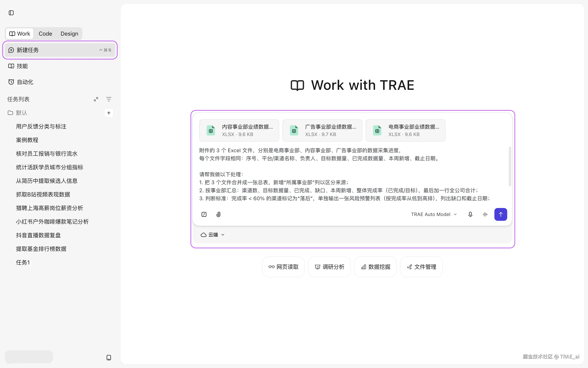Open task 小红书户外咖啡爆款笔记分析
This screenshot has height=368, width=588.
pos(52,222)
